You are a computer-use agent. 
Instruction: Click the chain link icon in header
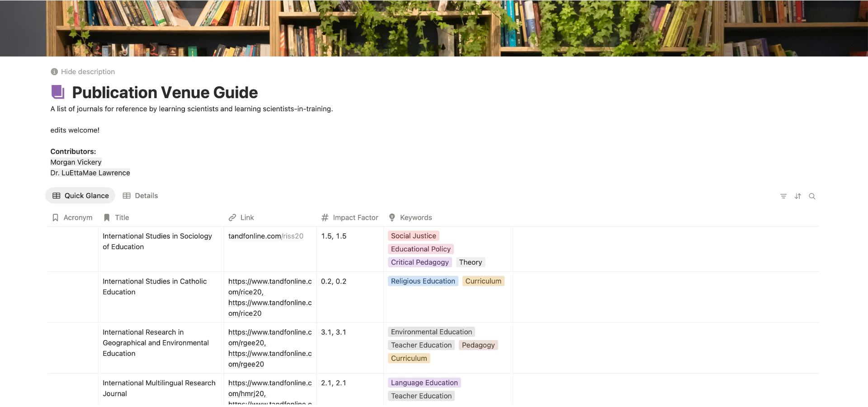click(232, 218)
